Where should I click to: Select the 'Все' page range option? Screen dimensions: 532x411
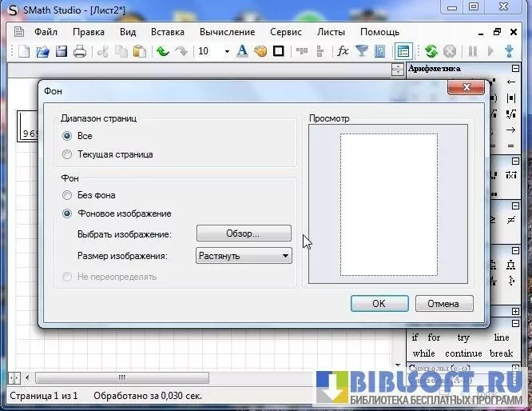(67, 136)
